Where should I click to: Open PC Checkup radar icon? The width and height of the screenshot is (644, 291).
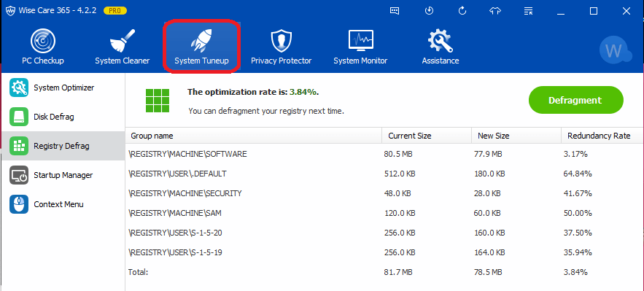click(x=43, y=42)
